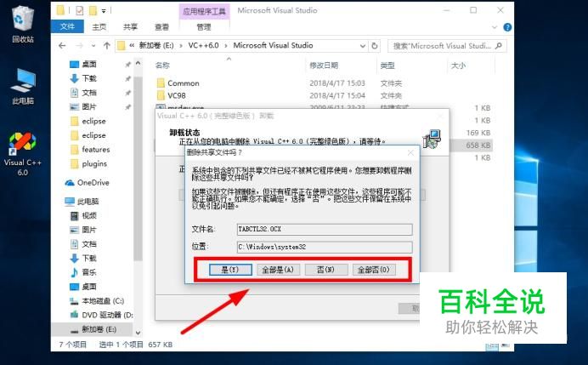
Task: Switch to the 共享 ribbon tab
Action: 130,27
